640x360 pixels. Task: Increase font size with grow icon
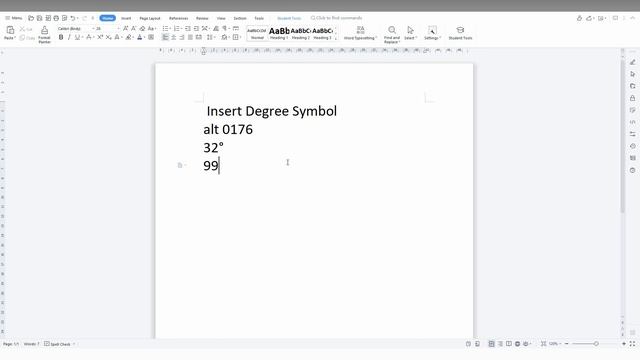tap(126, 29)
